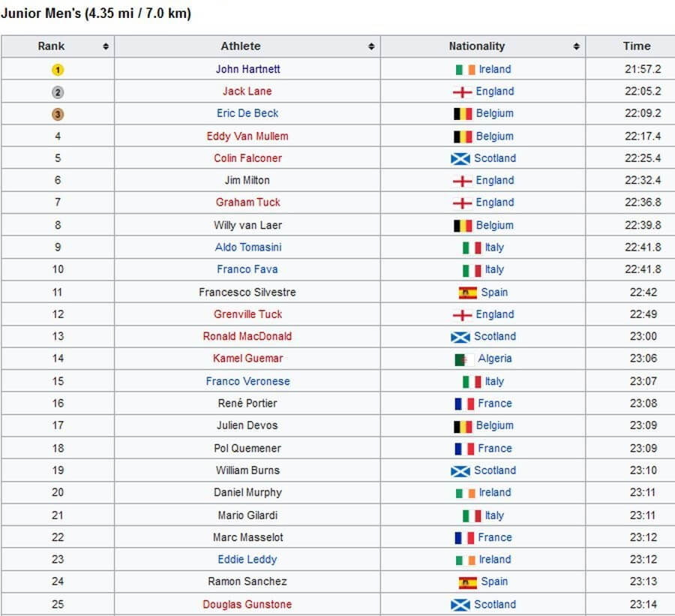This screenshot has height=616, width=675.
Task: Click Belgium flag in Eric De Beck row
Action: click(463, 114)
